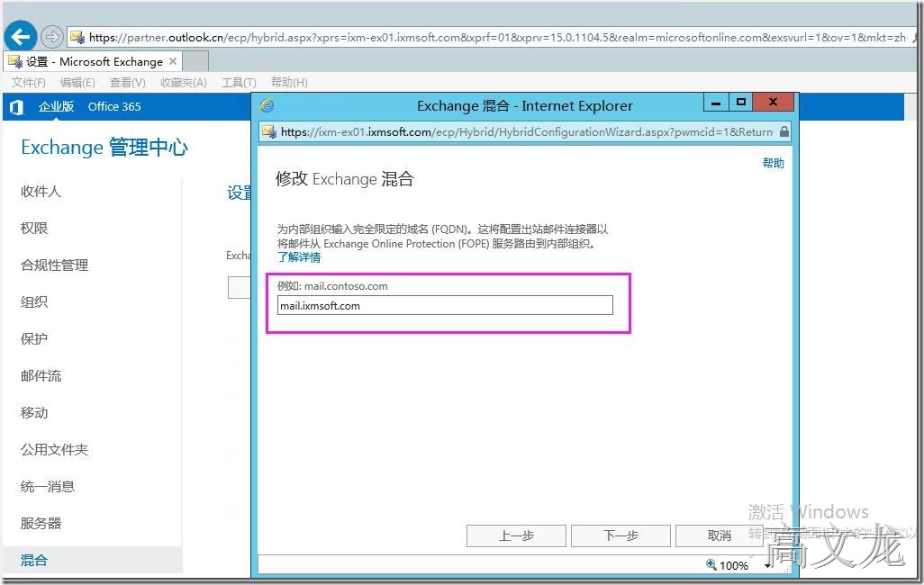
Task: Close the 设置 - Microsoft Exchange tab
Action: (x=173, y=61)
